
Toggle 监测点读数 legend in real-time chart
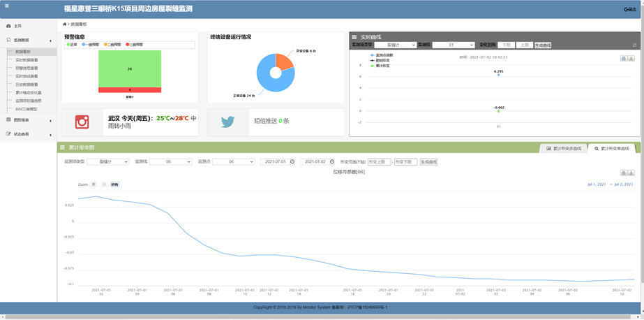(x=383, y=55)
